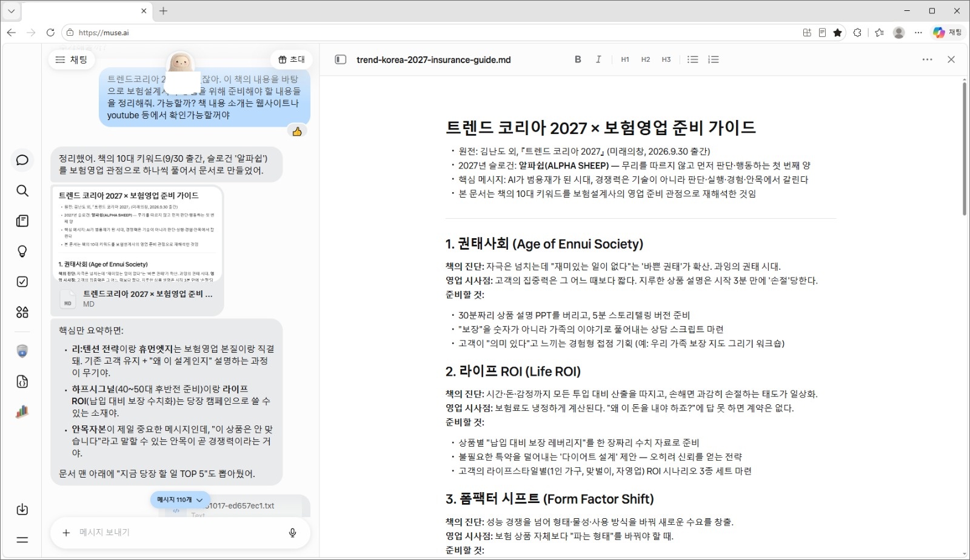Toggle the document side panel icon

341,59
